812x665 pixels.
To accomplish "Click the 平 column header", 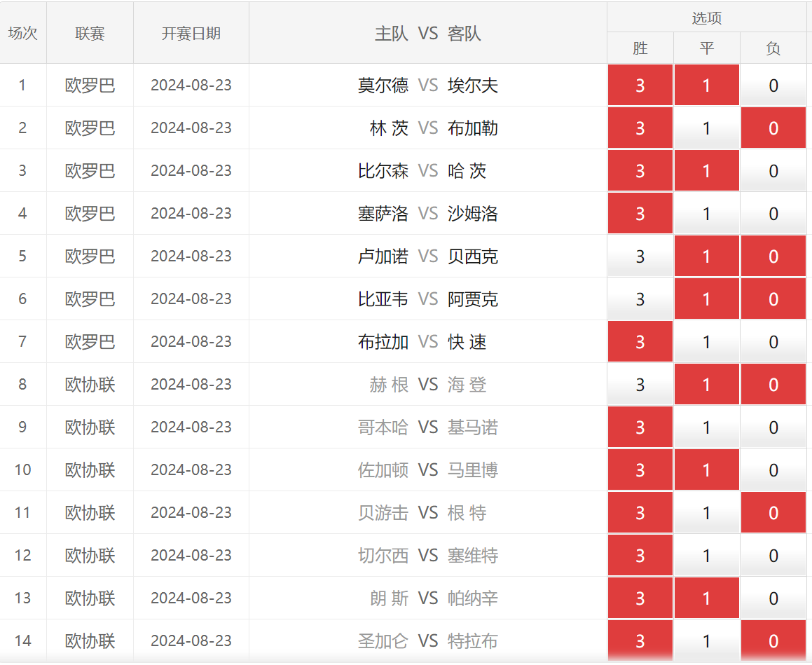I will pos(706,48).
